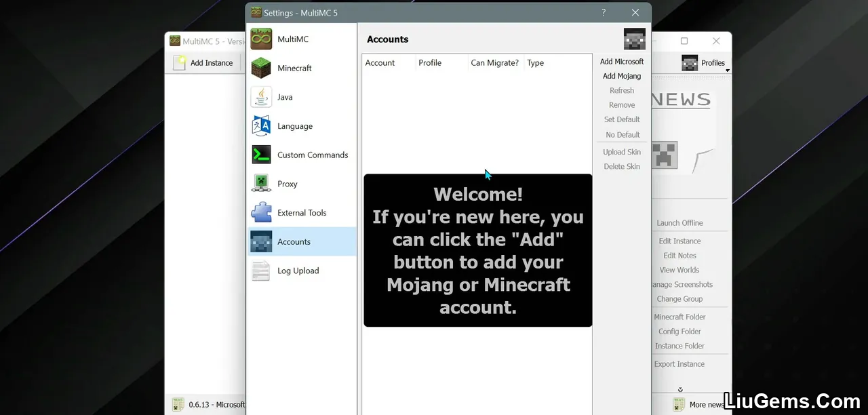Click the Add Instance label in main toolbar
This screenshot has height=415, width=868.
pos(212,63)
